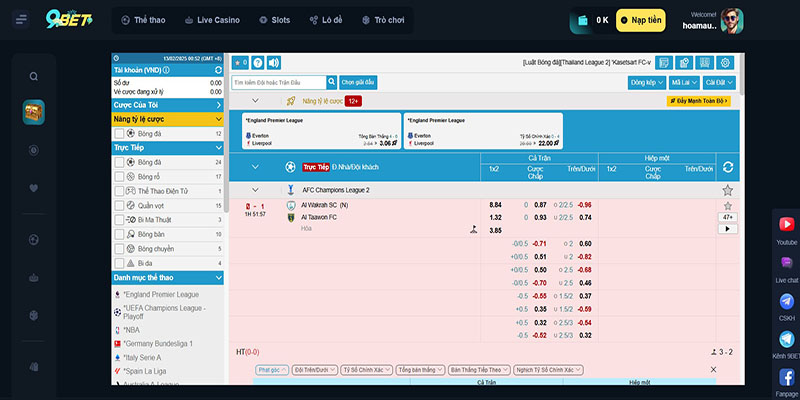This screenshot has width=800, height=400.
Task: Click the sound speaker icon in toolbar
Action: click(x=274, y=63)
